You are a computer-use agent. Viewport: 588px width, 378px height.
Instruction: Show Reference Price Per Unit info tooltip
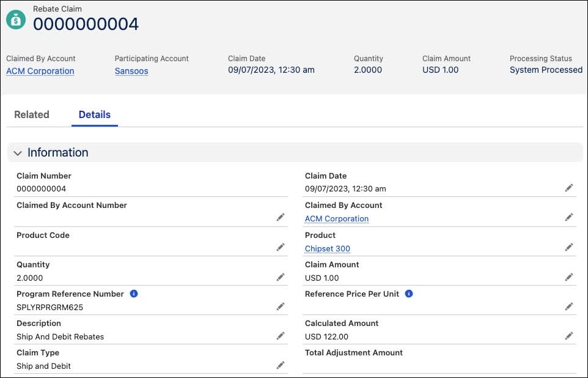point(409,294)
